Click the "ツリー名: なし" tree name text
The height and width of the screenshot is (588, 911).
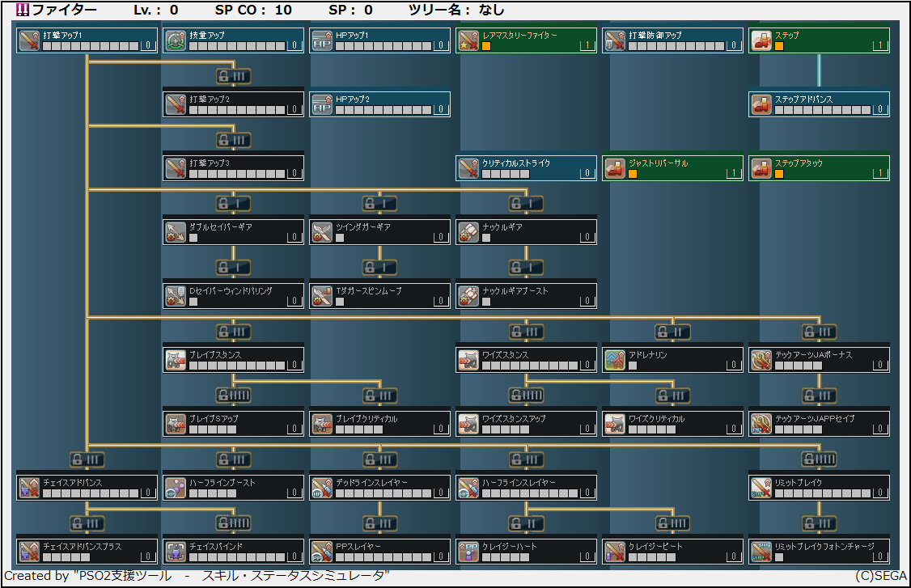[456, 10]
